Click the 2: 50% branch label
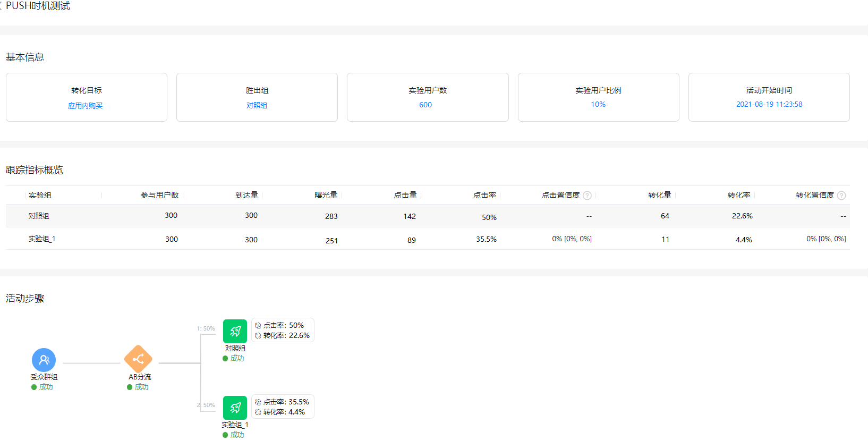The image size is (868, 440). [x=206, y=405]
